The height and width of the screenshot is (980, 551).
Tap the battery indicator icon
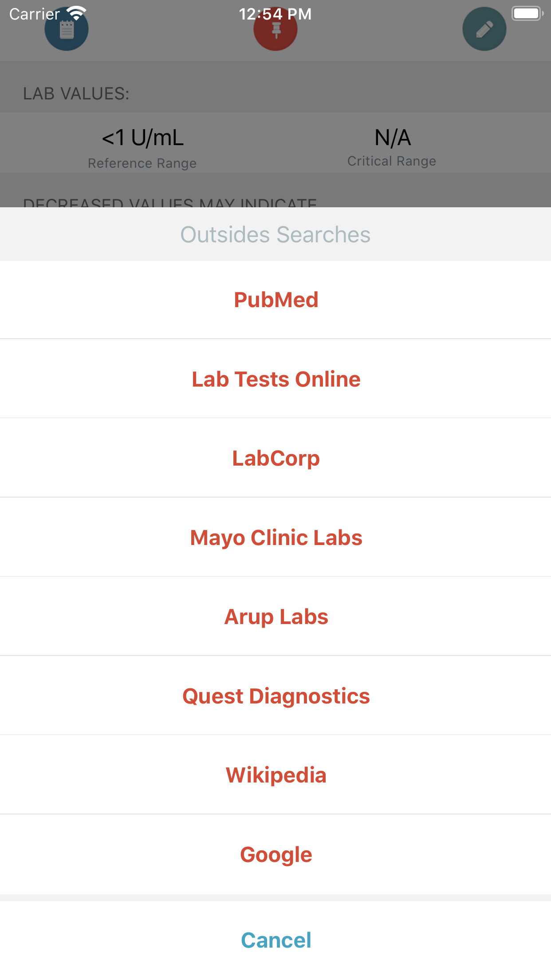[x=527, y=13]
